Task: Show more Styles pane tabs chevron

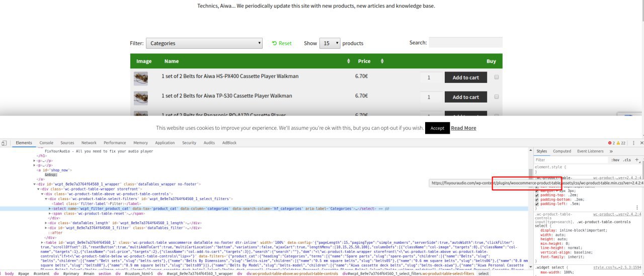Action: (x=611, y=151)
